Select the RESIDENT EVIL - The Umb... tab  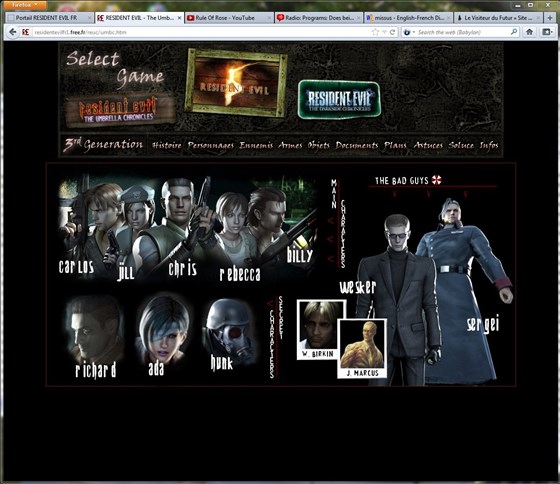(x=140, y=18)
